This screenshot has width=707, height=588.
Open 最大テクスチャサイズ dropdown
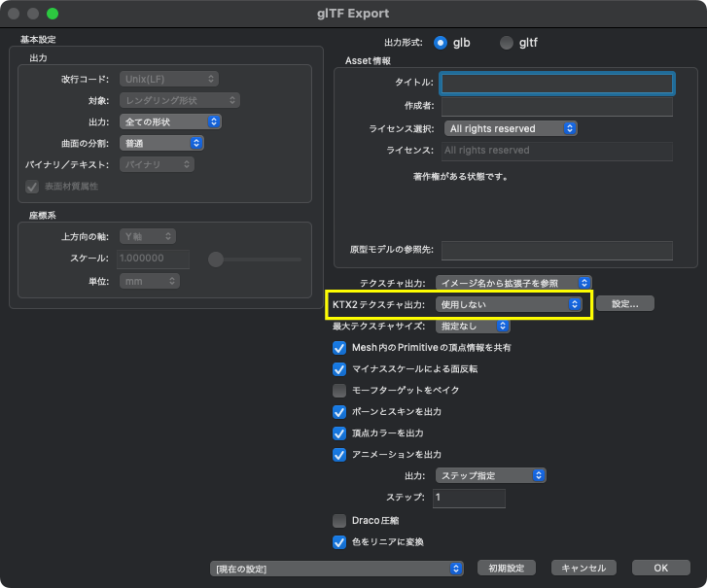click(x=473, y=326)
